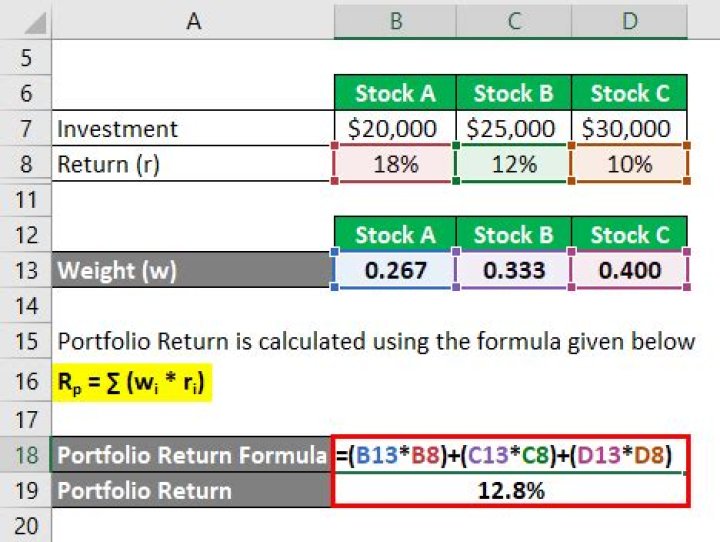This screenshot has height=542, width=720.
Task: Select weight cell showing 0.267
Action: click(395, 271)
